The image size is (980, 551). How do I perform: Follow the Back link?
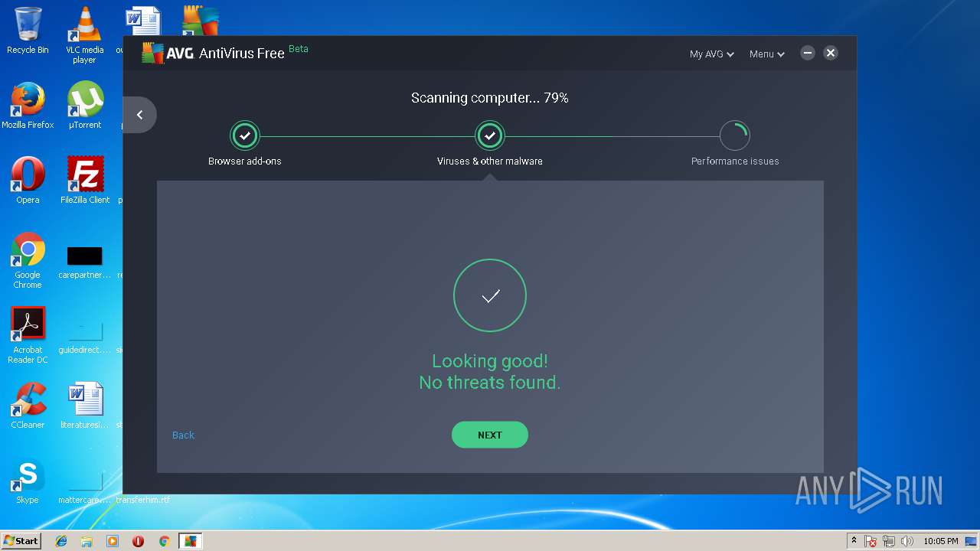pos(183,435)
